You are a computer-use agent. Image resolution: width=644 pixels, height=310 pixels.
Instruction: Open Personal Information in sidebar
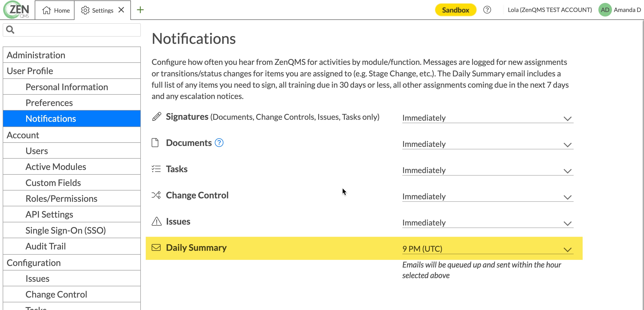67,87
